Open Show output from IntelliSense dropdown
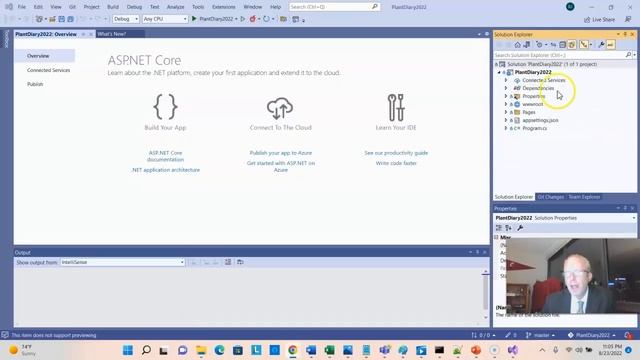 coord(122,262)
